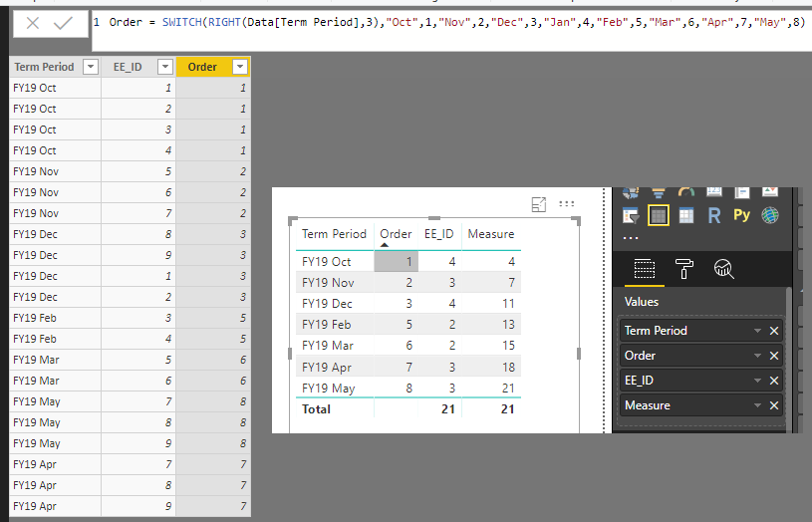Viewport: 812px width, 522px height.
Task: Open EE_ID column filter dropdown
Action: click(x=165, y=67)
